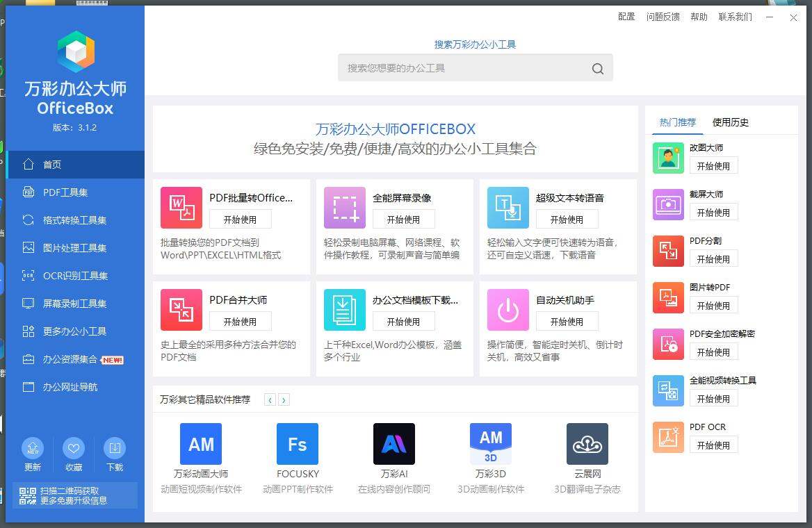Show next recommended software with right arrow

click(x=284, y=399)
